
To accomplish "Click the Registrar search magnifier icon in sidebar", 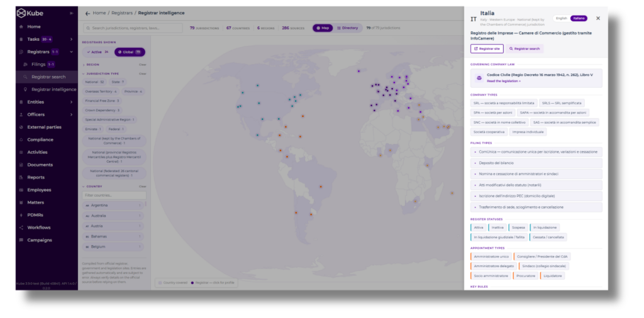I will (x=25, y=77).
